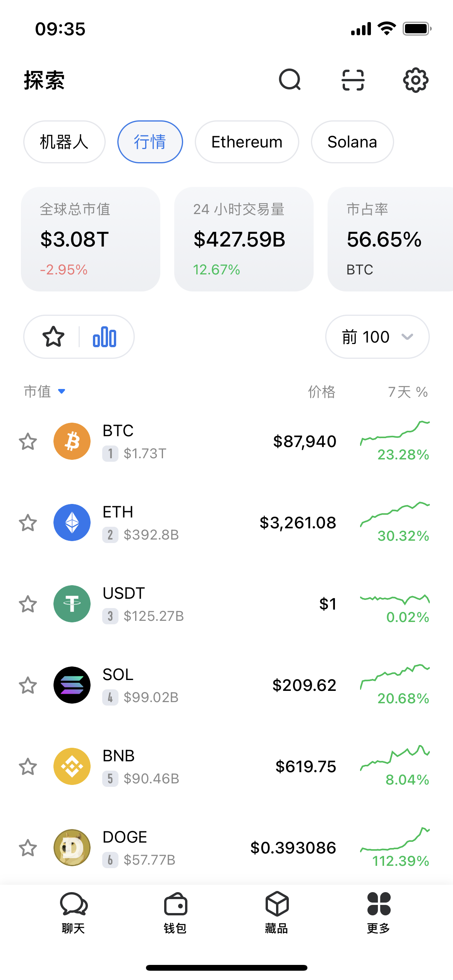Tap the QR scan icon
This screenshot has width=453, height=980.
point(353,80)
